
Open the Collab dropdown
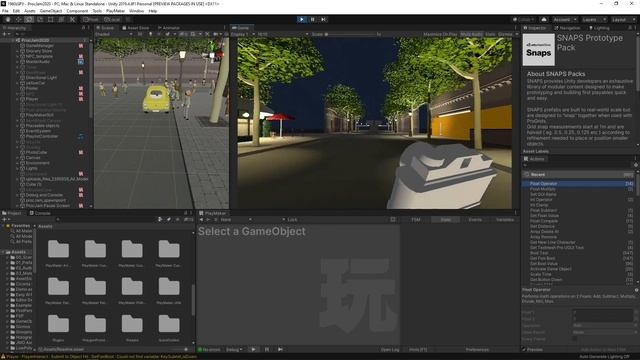[x=524, y=19]
